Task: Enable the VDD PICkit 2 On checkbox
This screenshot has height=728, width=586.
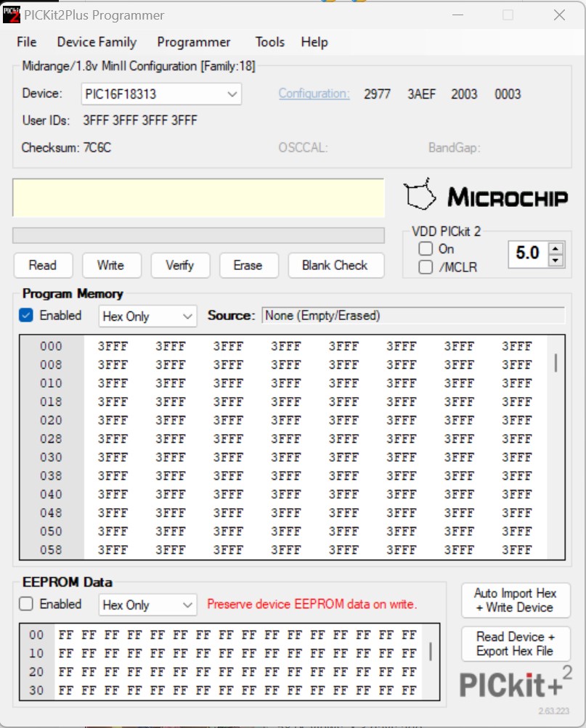Action: pos(426,249)
